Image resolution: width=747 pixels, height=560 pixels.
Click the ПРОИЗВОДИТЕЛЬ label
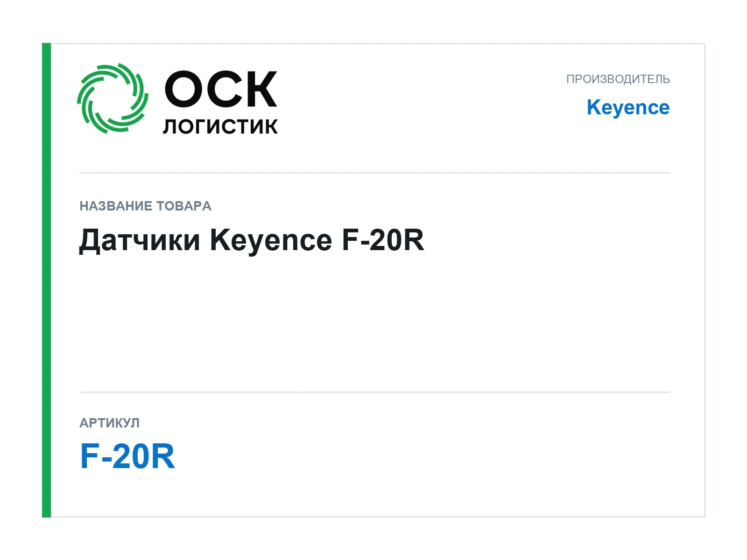click(x=618, y=79)
